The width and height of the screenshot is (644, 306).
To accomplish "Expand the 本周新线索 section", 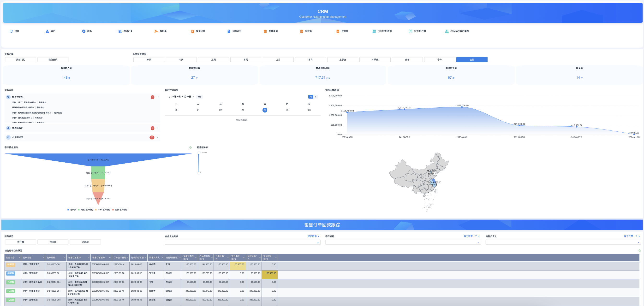I will pyautogui.click(x=157, y=137).
